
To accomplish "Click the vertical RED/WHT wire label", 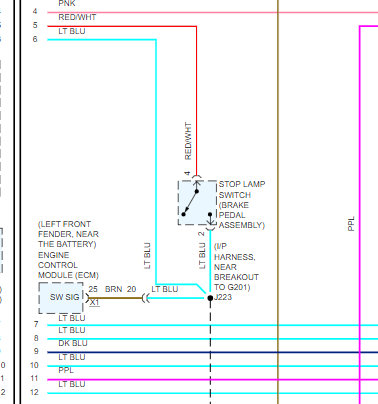I will (x=188, y=141).
